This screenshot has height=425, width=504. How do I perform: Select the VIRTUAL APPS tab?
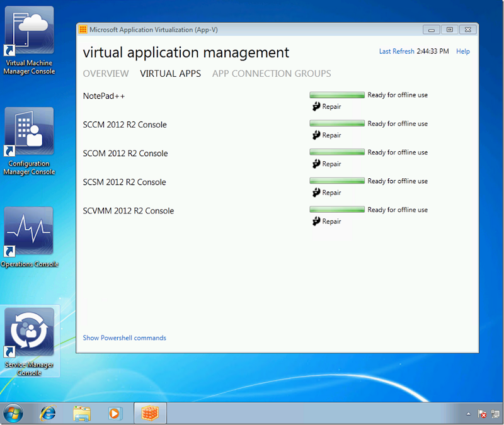coord(170,74)
